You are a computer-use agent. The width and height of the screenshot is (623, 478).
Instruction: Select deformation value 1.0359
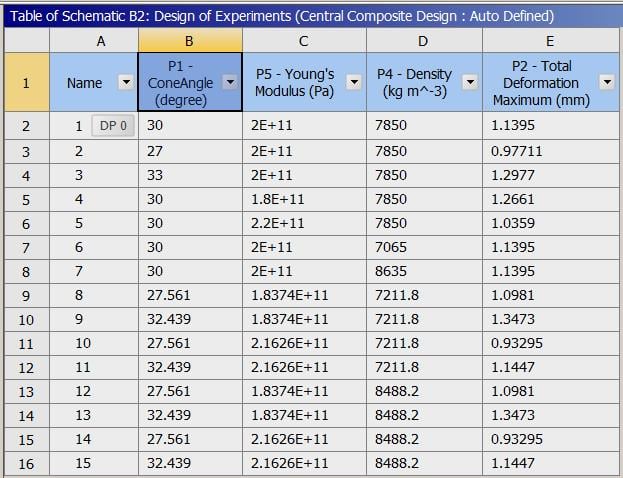pyautogui.click(x=551, y=223)
